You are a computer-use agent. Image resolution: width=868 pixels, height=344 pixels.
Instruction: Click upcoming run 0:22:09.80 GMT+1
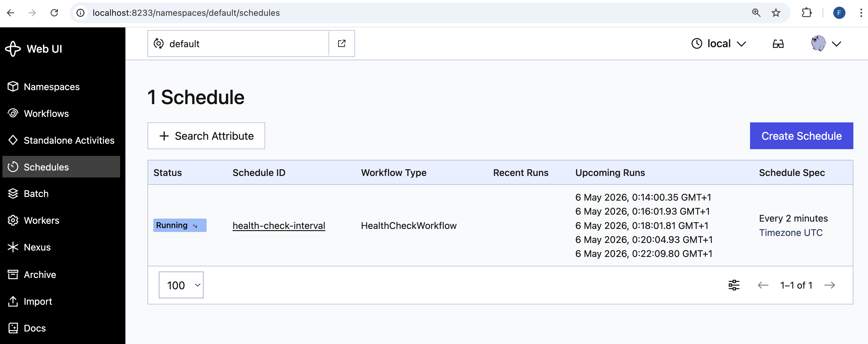(x=644, y=254)
